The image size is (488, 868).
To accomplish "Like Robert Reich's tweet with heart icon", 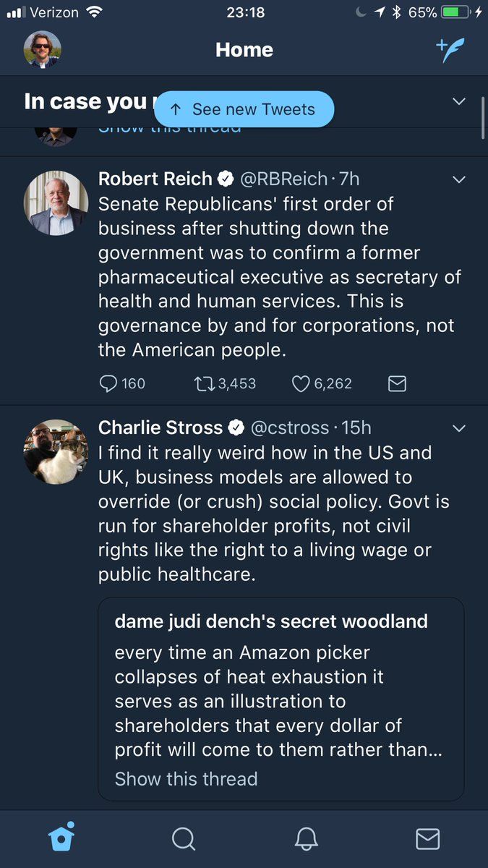I will click(x=301, y=383).
